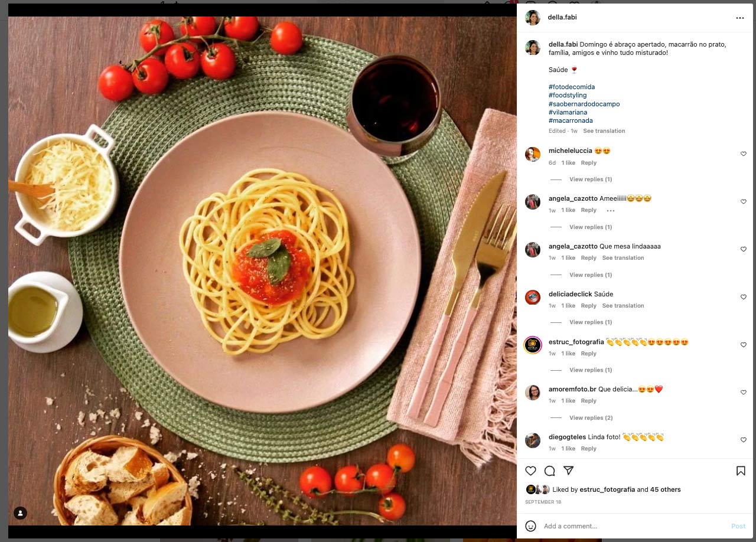
Task: See translation of the post caption
Action: click(604, 131)
